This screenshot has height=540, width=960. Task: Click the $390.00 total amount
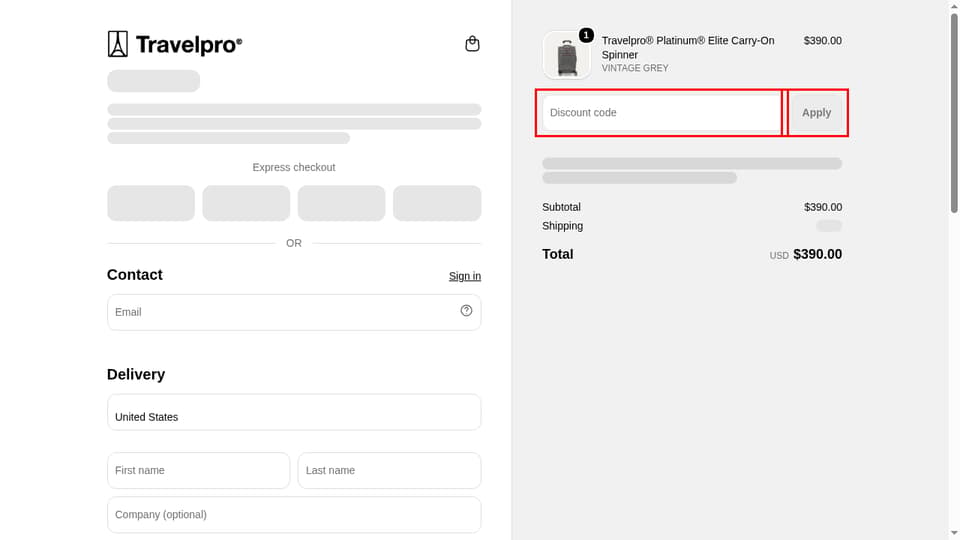817,254
